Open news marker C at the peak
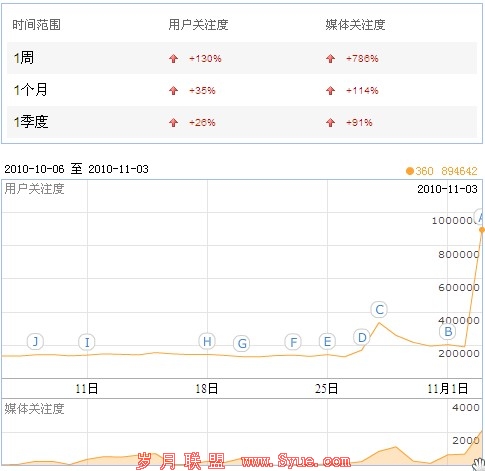 pos(379,309)
